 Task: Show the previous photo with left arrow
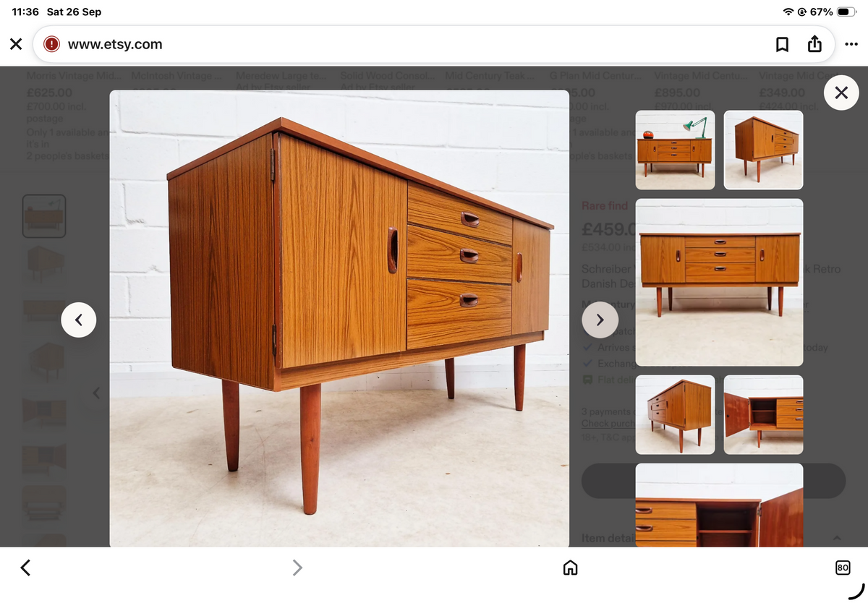(x=79, y=320)
